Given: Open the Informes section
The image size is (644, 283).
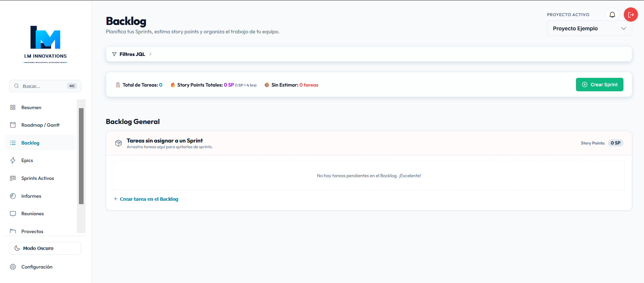Looking at the screenshot, I should coord(40,196).
